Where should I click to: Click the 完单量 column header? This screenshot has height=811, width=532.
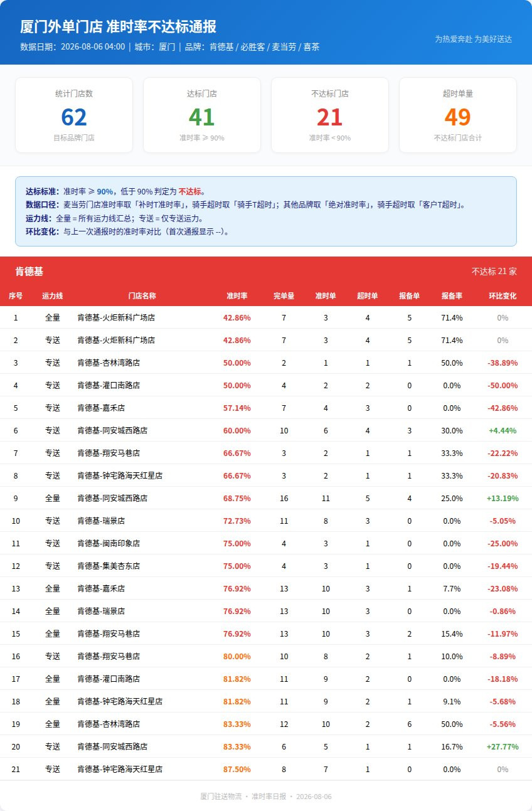click(284, 295)
